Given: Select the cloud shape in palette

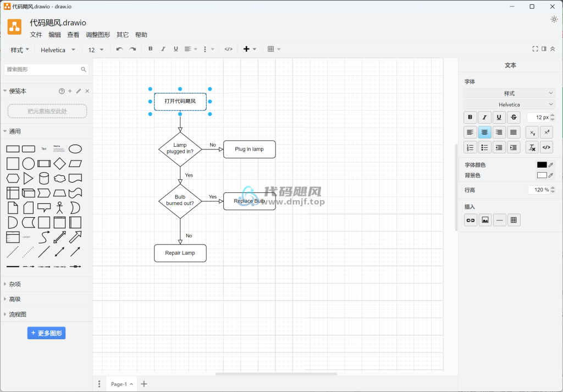Looking at the screenshot, I should click(59, 179).
